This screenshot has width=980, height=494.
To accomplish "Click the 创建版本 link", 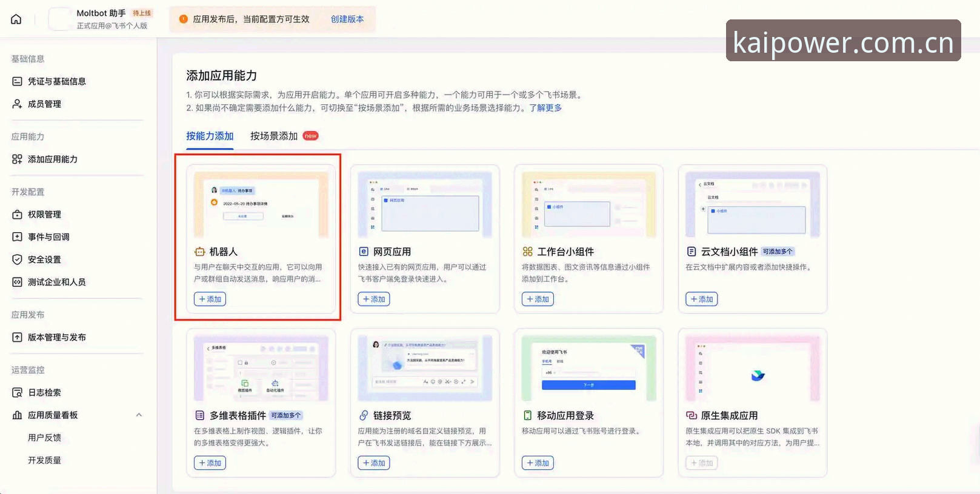I will (x=347, y=19).
